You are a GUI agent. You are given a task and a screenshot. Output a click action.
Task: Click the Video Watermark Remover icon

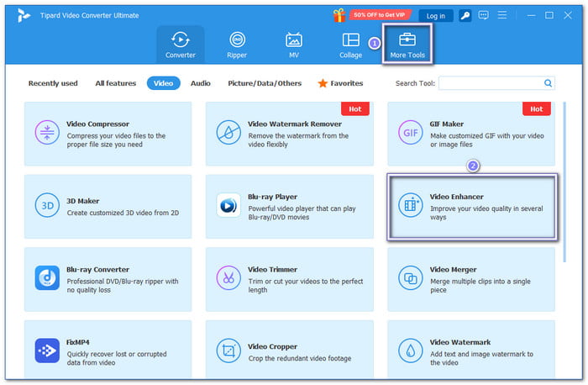tap(228, 133)
